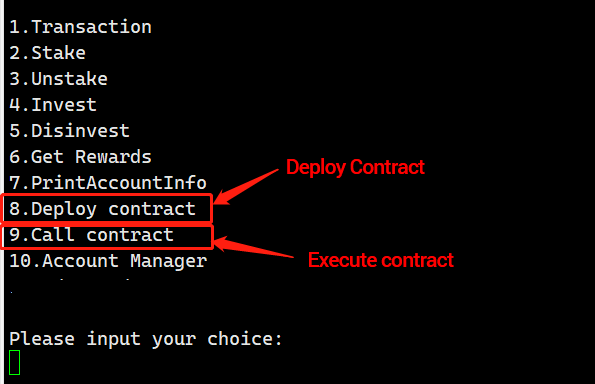Viewport: 595px width, 384px height.
Task: Select 7.PrintAccountInfo from the list
Action: click(x=108, y=183)
